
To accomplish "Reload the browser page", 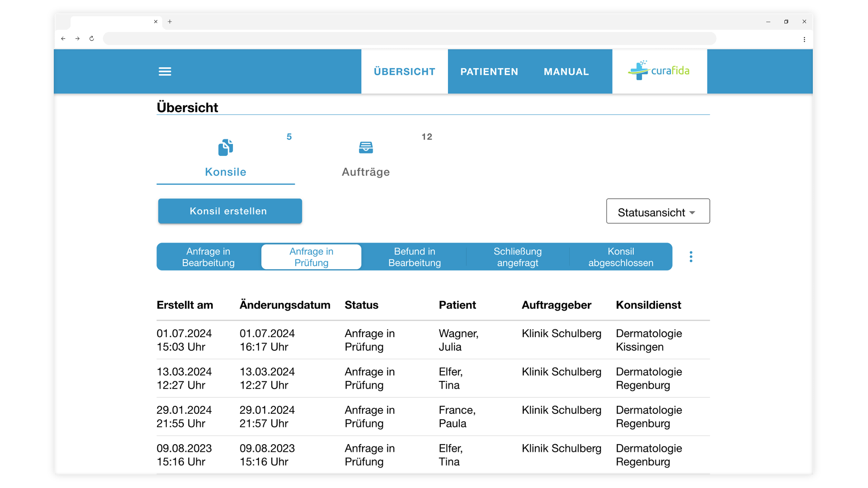I will pyautogui.click(x=92, y=39).
